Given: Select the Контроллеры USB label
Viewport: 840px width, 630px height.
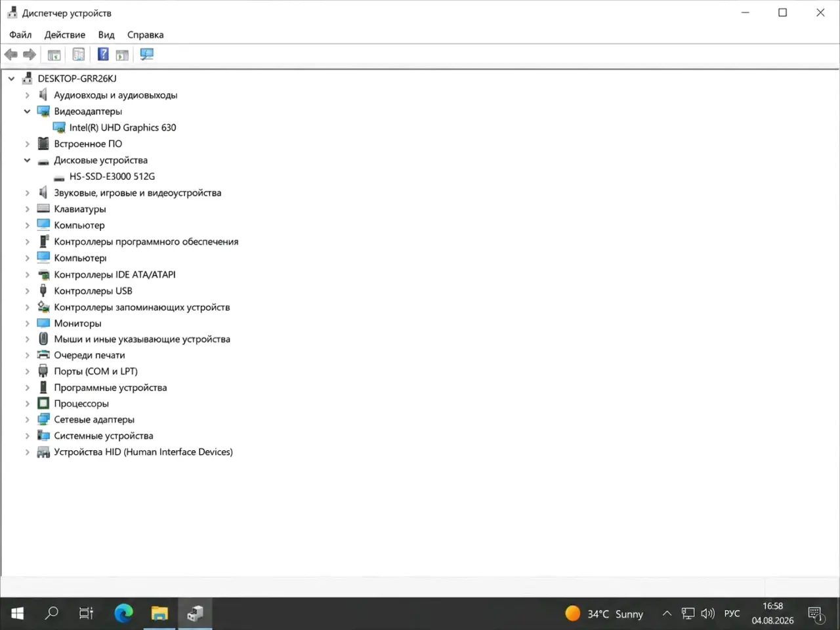Looking at the screenshot, I should [93, 291].
